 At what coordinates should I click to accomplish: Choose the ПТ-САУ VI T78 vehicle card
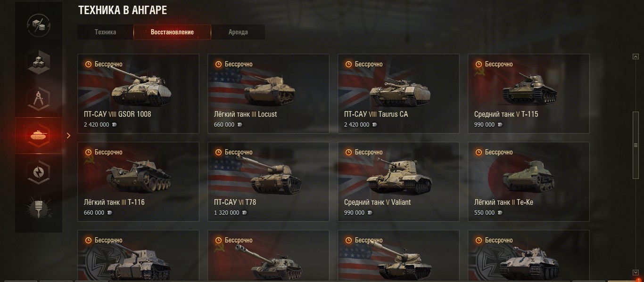[268, 182]
